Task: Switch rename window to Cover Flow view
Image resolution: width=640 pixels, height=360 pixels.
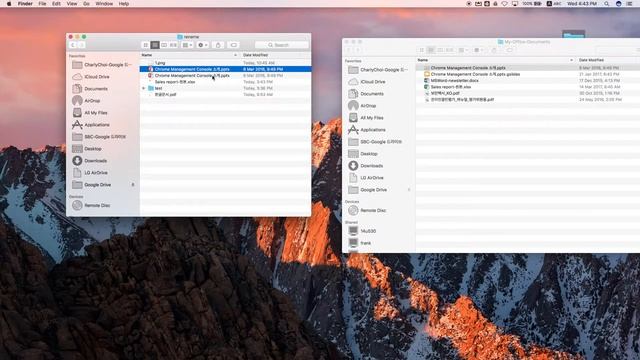Action: click(173, 45)
